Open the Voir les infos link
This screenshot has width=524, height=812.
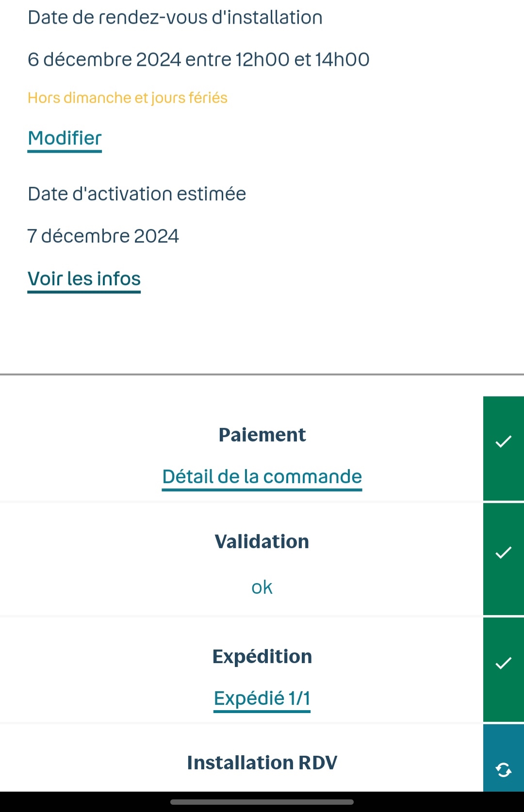[84, 279]
